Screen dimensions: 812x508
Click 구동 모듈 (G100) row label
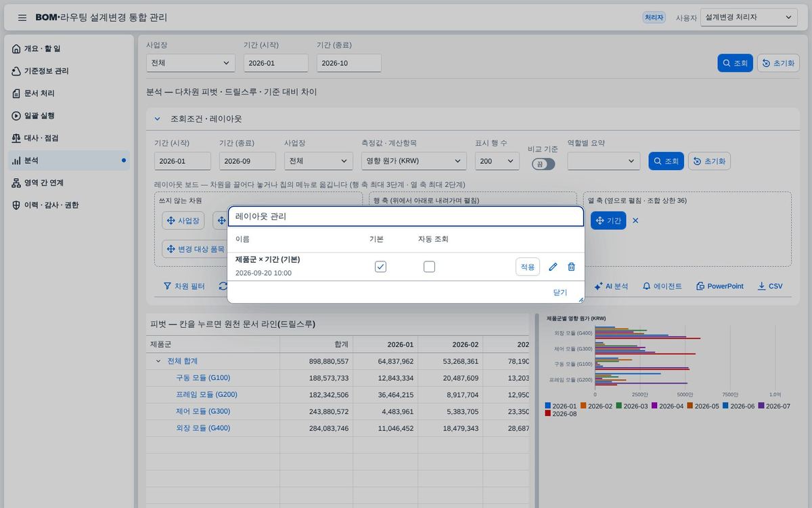[x=203, y=378]
